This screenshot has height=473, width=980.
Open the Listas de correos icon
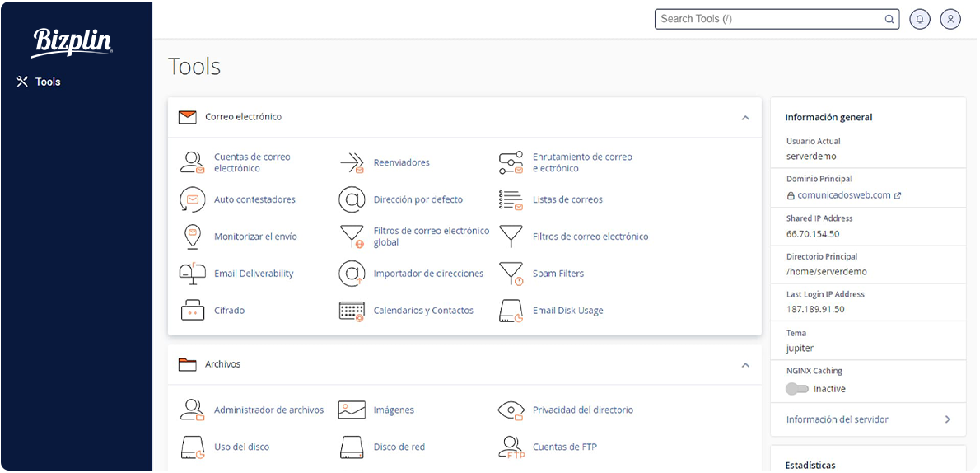click(511, 199)
